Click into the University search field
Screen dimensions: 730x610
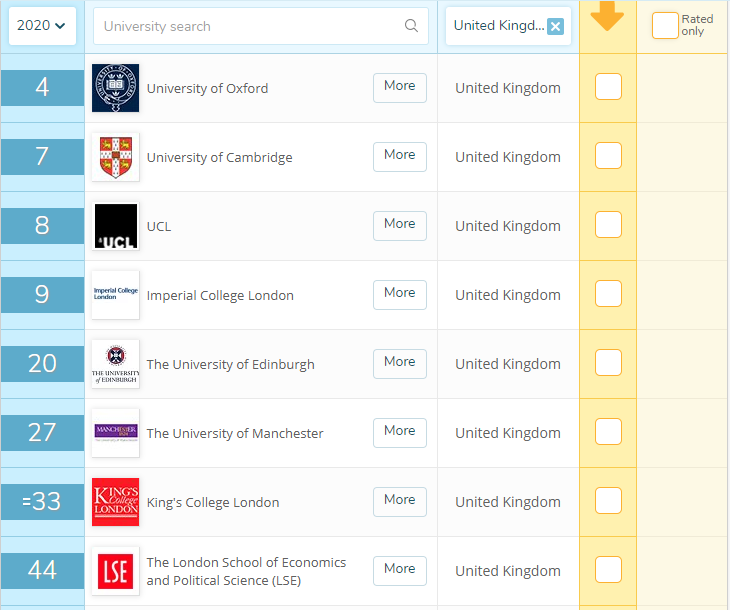coord(250,26)
